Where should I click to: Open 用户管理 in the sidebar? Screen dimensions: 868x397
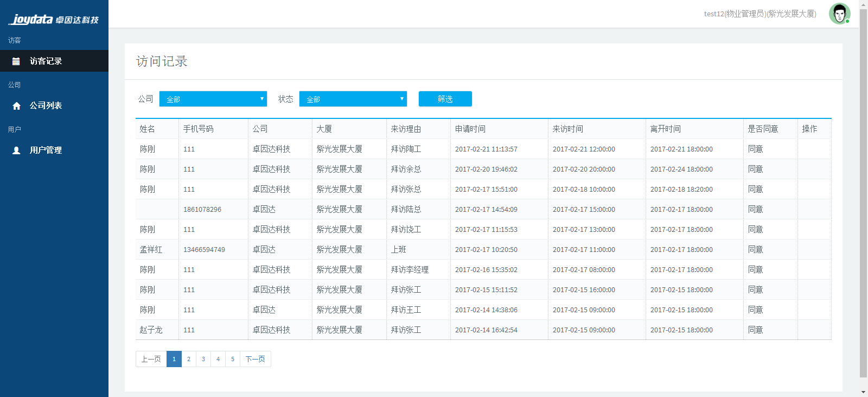(54, 150)
